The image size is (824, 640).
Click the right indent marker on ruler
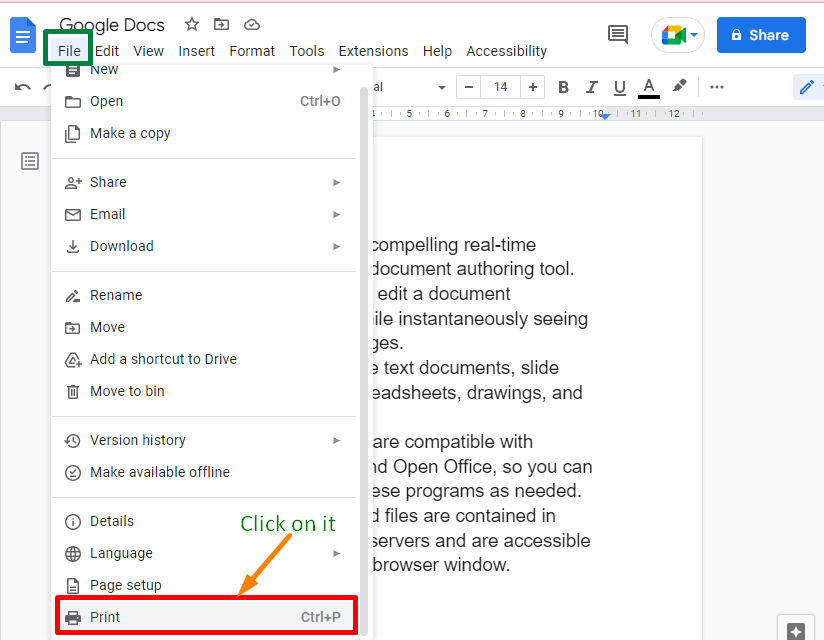pos(605,116)
